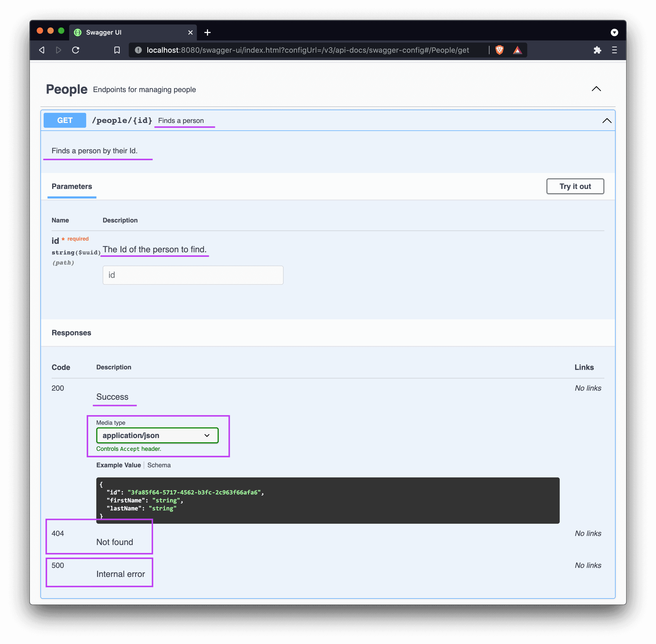This screenshot has height=644, width=656.
Task: Click the site security info icon
Action: click(x=138, y=50)
